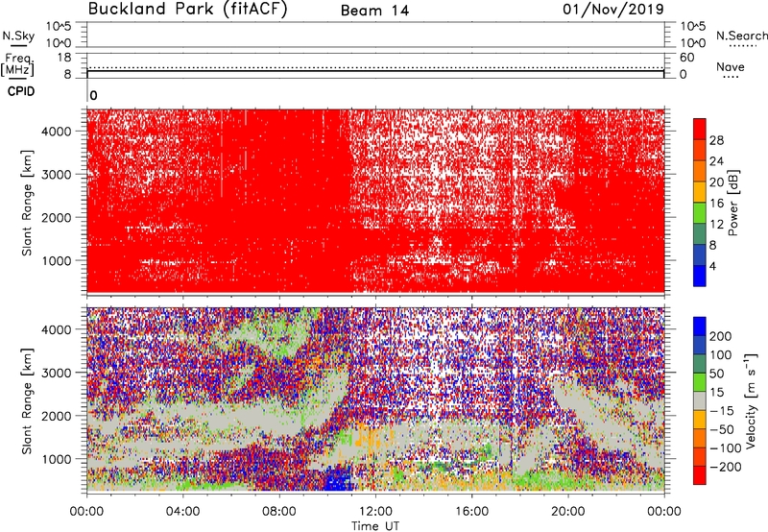Click the 12:00 time tick label

(375, 512)
